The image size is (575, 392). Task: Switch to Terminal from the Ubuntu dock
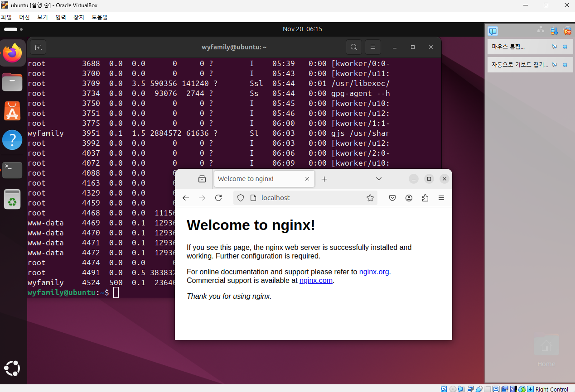pos(13,169)
